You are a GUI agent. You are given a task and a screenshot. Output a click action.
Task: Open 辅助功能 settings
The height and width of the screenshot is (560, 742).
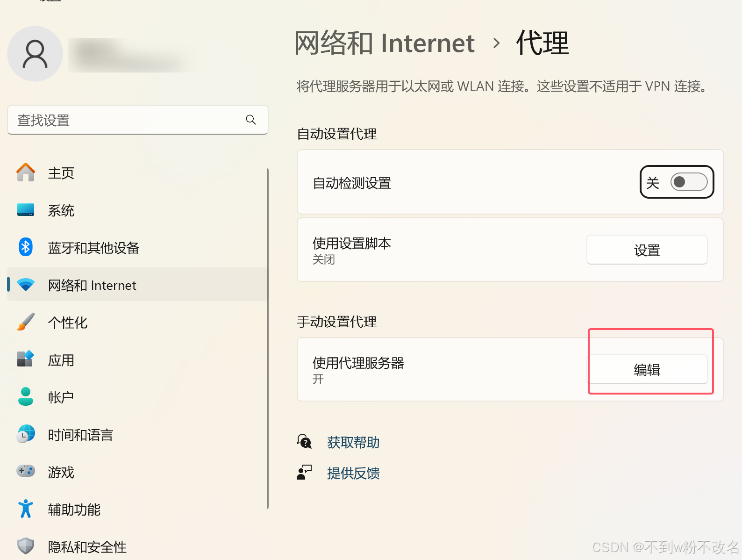[x=137, y=509]
